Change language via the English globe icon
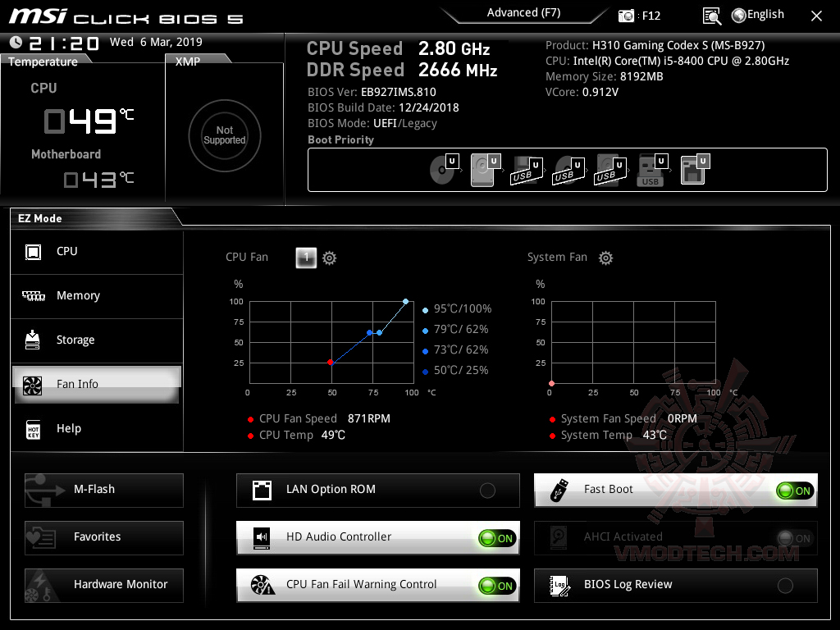 click(758, 15)
